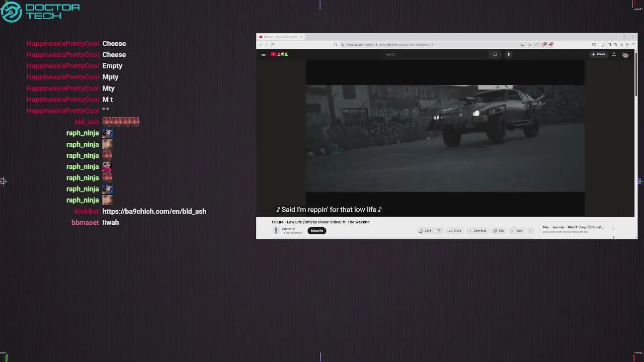Open YouTube notifications bell
This screenshot has width=644, height=362.
pyautogui.click(x=614, y=54)
